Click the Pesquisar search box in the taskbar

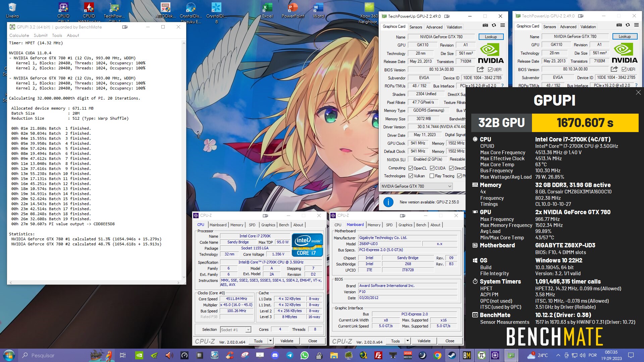click(54, 355)
